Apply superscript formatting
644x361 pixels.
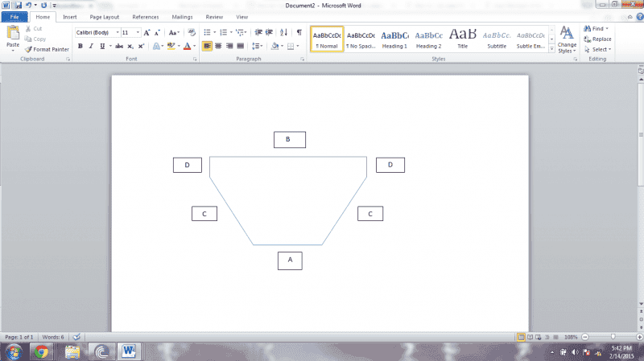point(141,46)
